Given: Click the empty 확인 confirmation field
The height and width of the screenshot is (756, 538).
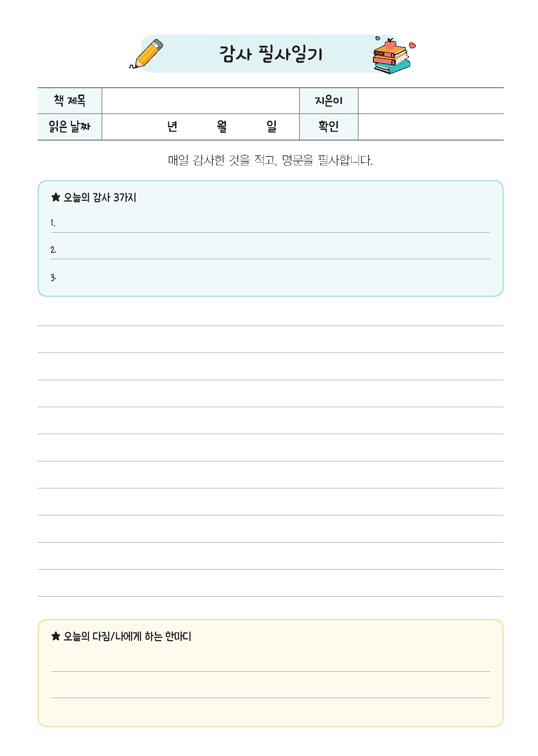Looking at the screenshot, I should (430, 127).
